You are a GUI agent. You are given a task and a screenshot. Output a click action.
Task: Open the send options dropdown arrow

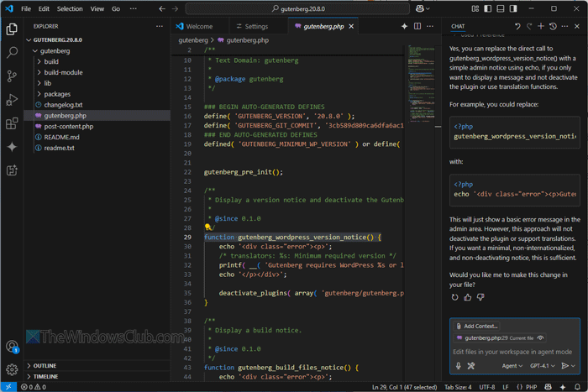click(573, 366)
